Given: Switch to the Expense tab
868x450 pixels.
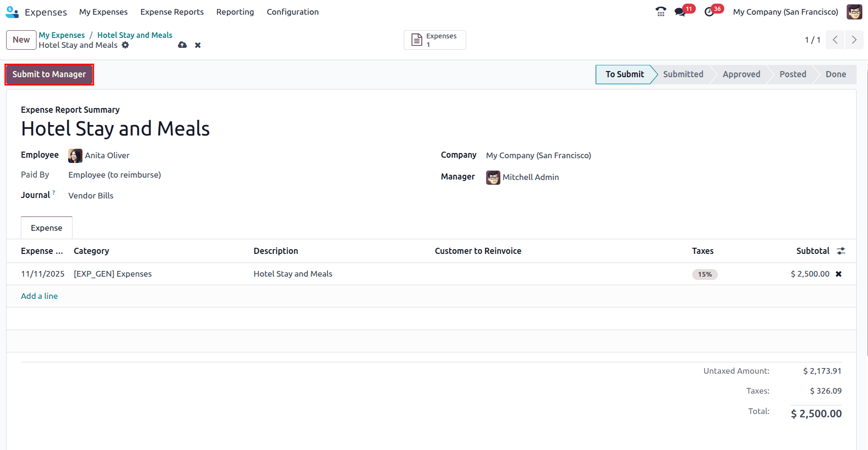Looking at the screenshot, I should [x=46, y=227].
